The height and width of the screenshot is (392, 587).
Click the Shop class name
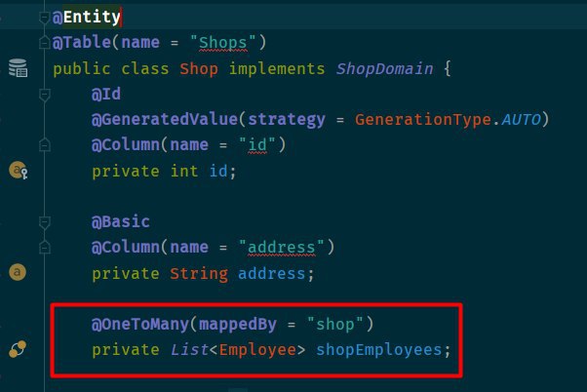pyautogui.click(x=199, y=69)
